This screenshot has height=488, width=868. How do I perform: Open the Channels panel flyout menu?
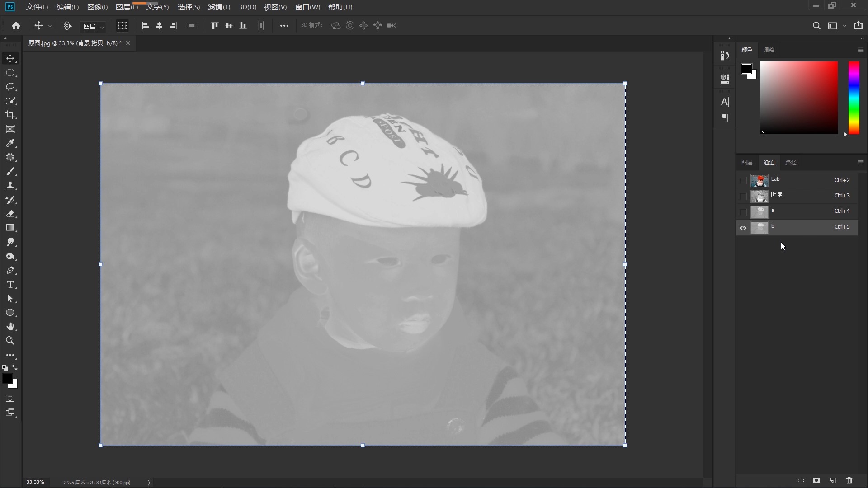(860, 162)
